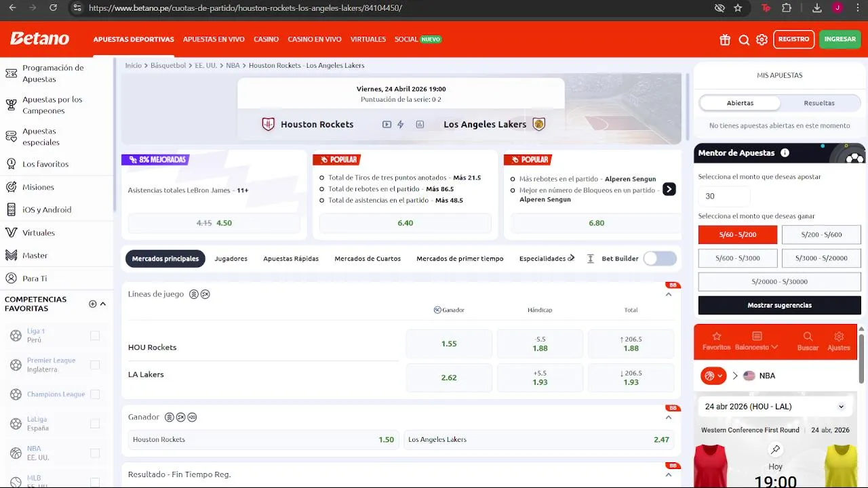
Task: Open the Baloncesto dropdown in red widget
Action: click(x=757, y=340)
